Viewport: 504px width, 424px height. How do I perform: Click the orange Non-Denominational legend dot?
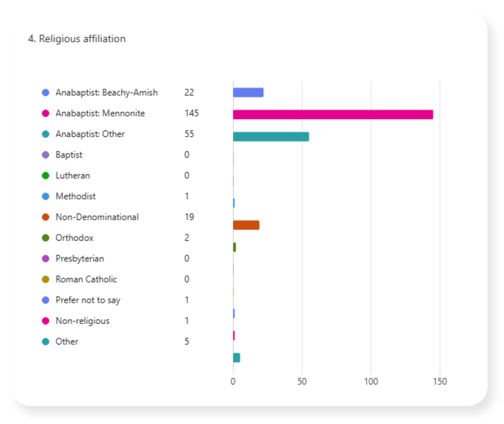[45, 217]
